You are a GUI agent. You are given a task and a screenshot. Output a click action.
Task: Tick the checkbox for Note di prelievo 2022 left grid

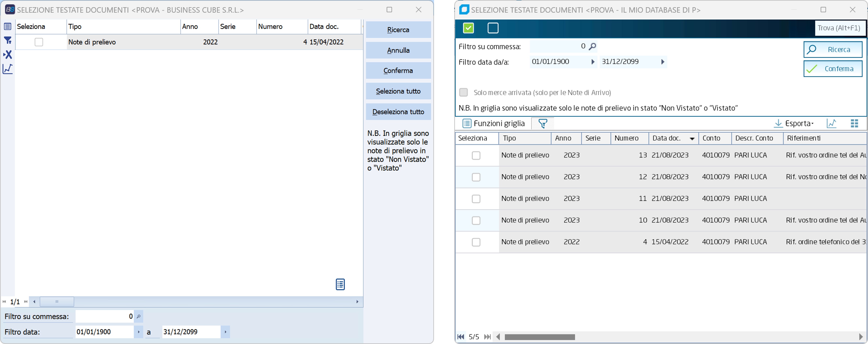tap(39, 42)
